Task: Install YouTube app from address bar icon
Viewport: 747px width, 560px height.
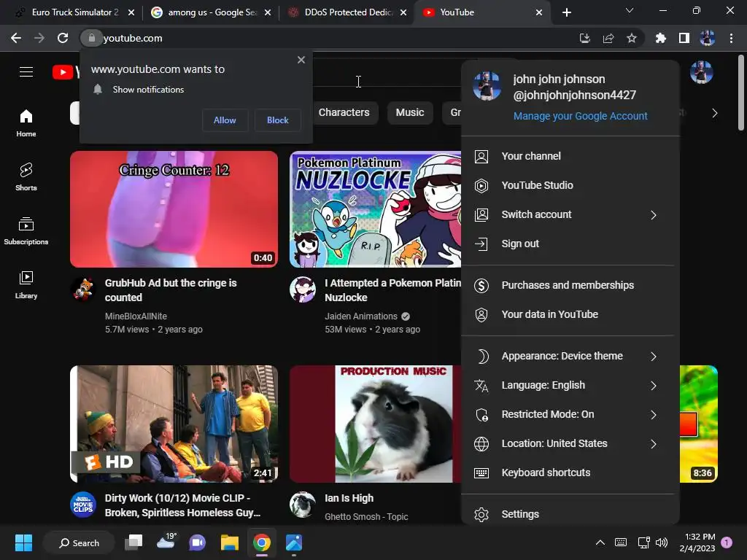Action: [x=584, y=38]
